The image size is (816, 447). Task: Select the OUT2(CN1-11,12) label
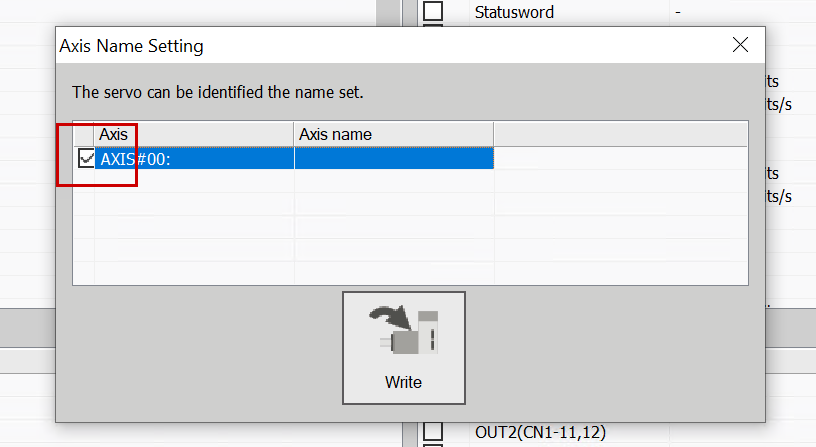[x=540, y=433]
